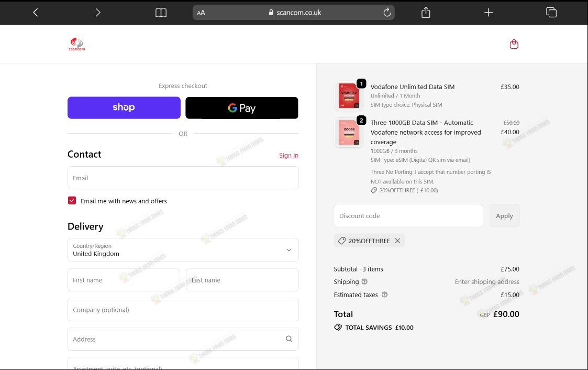This screenshot has height=370, width=588.
Task: Click the Apply discount button
Action: 504,215
